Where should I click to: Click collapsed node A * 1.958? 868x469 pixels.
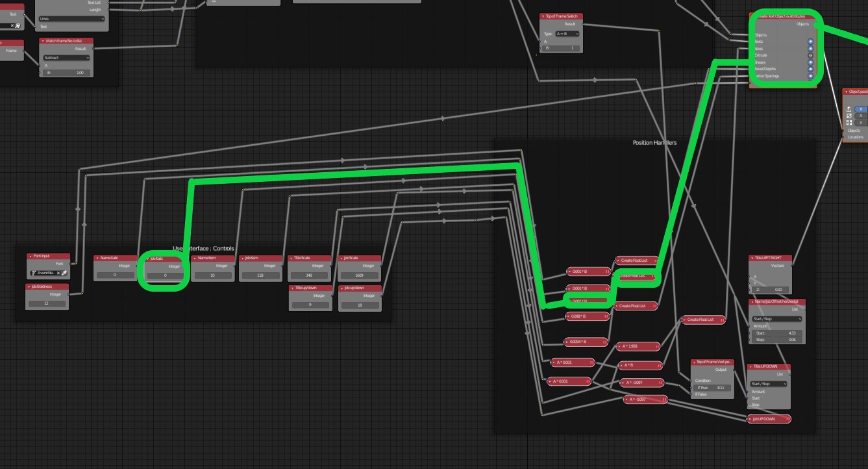[x=639, y=346]
